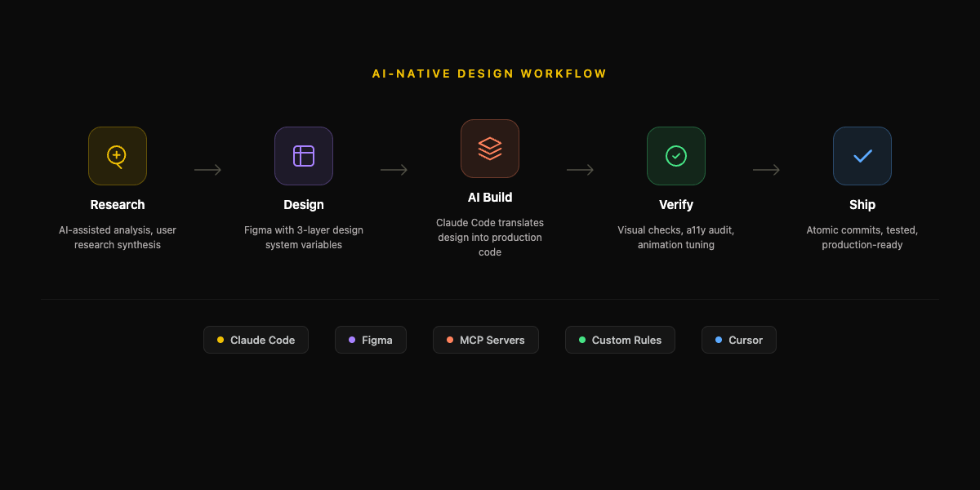The width and height of the screenshot is (980, 490).
Task: Click the Design layout grid icon
Action: point(303,155)
